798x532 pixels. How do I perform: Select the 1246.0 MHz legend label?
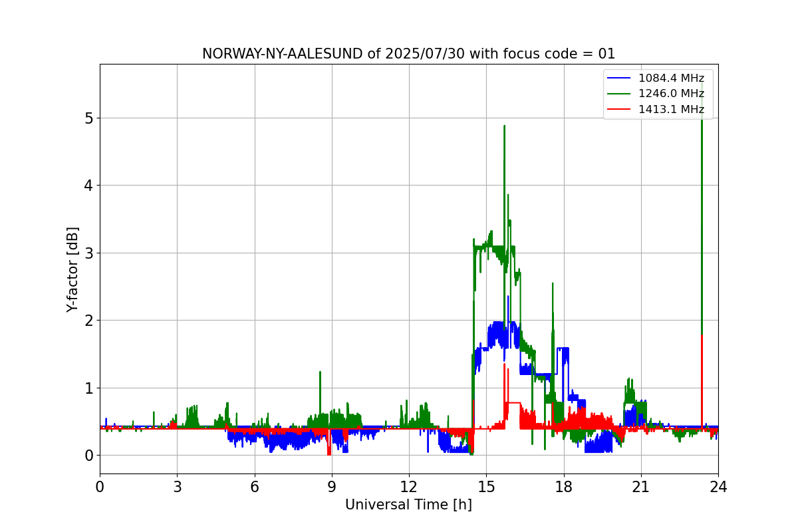pos(671,94)
